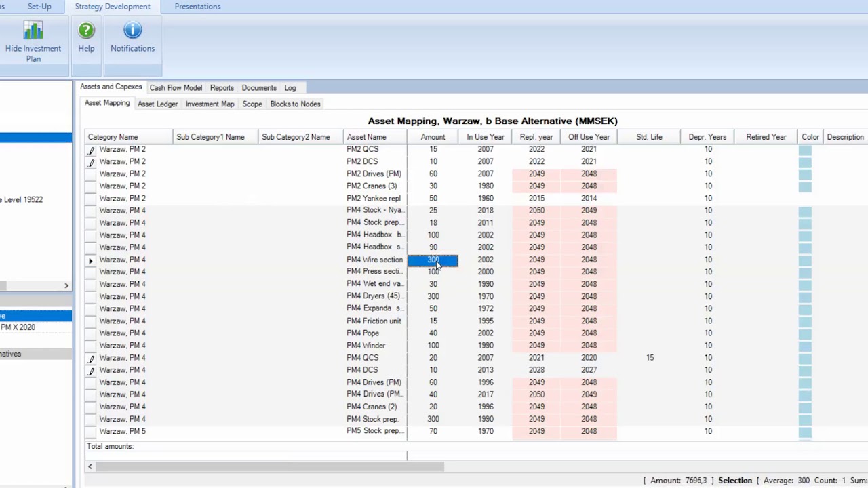Click the grid's horizontal scrollbar thumb

[270, 466]
